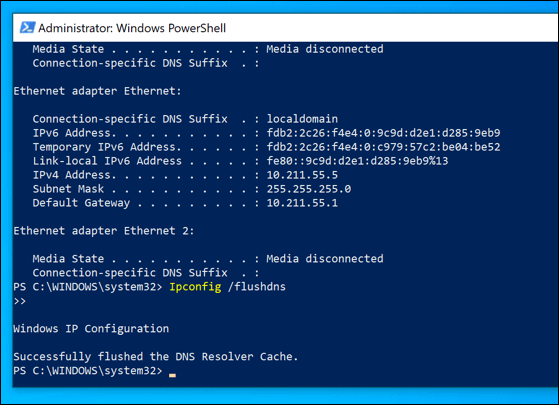Click the PowerShell icon in title bar
Viewport: 559px width, 405px height.
[x=27, y=27]
